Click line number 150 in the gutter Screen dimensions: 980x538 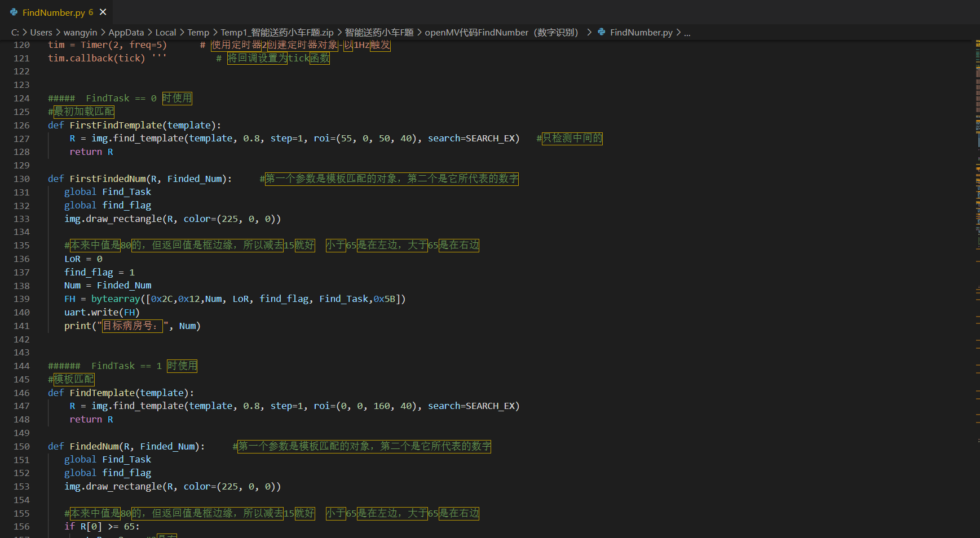point(21,446)
